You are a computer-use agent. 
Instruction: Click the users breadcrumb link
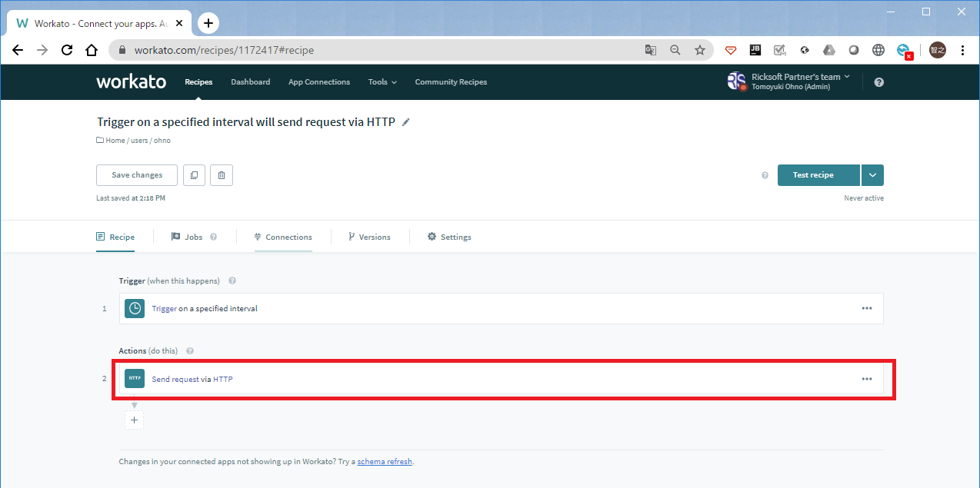pyautogui.click(x=139, y=141)
